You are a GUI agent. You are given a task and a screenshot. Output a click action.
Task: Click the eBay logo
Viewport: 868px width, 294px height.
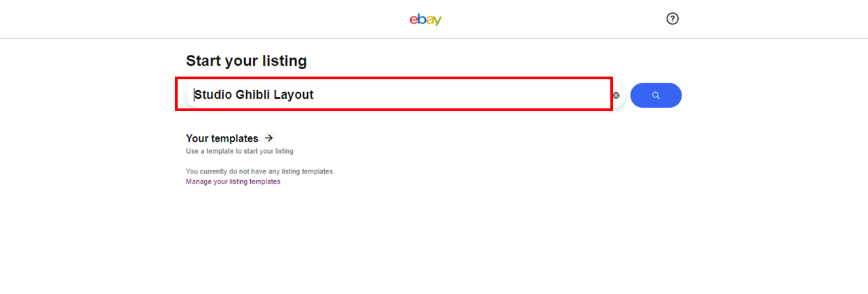coord(425,20)
